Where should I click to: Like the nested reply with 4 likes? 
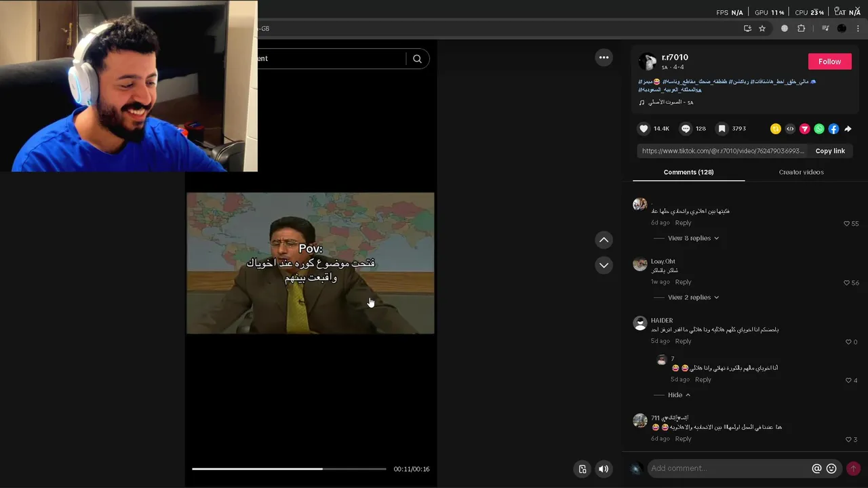(x=848, y=380)
